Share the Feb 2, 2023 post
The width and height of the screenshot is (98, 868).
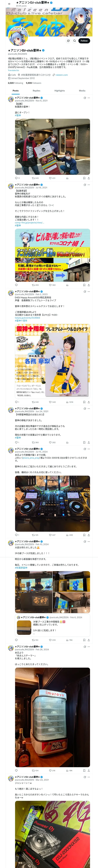[x=89, y=402]
